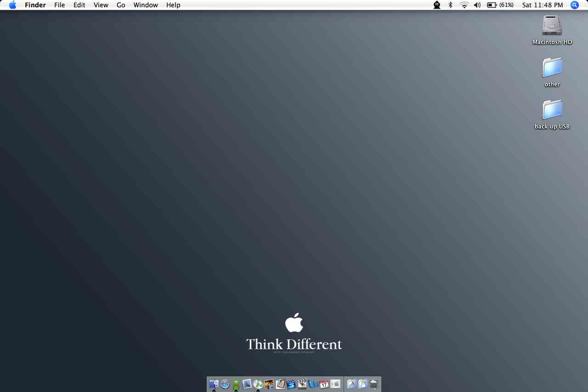
Task: Click the Sat 11:48 PM clock
Action: coord(543,5)
